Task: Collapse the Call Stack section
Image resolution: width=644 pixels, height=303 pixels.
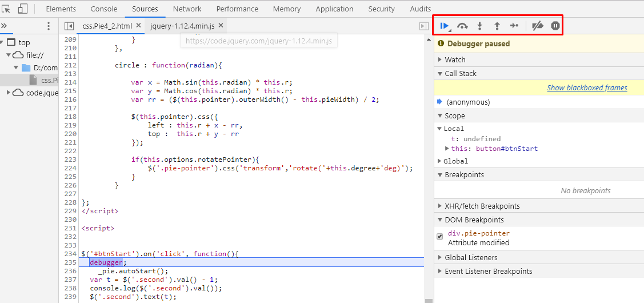Action: click(440, 74)
